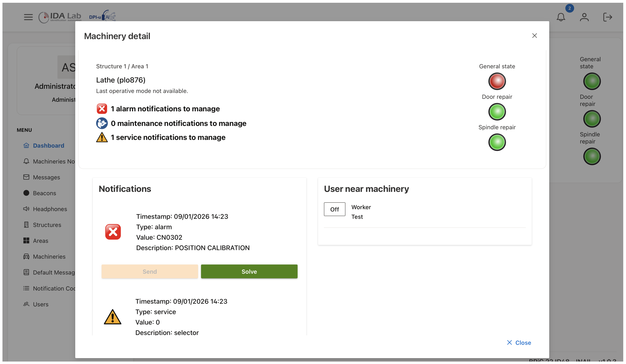Click the IDA Lab logo

tap(60, 17)
